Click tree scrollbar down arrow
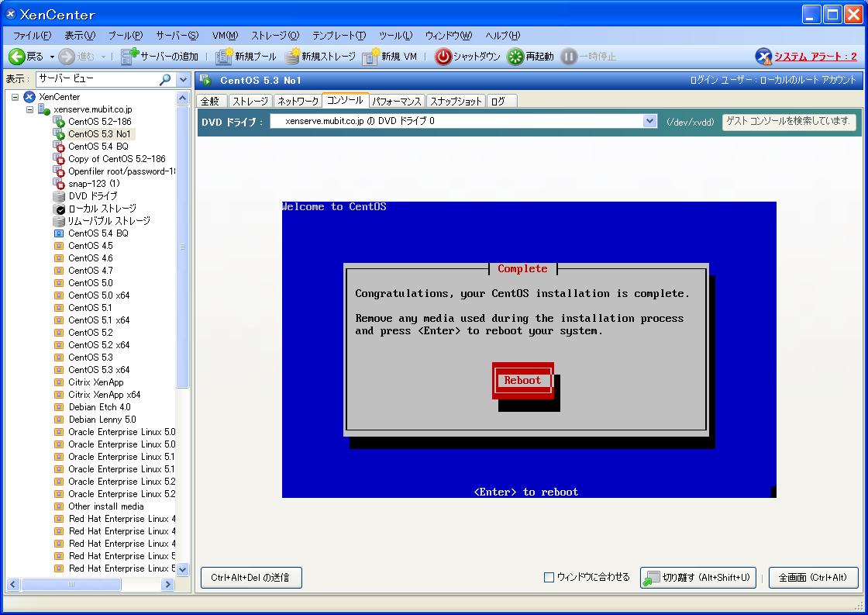The height and width of the screenshot is (615, 868). coord(182,569)
